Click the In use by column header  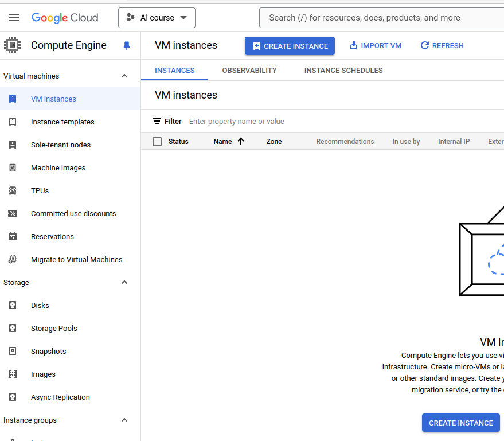point(406,142)
